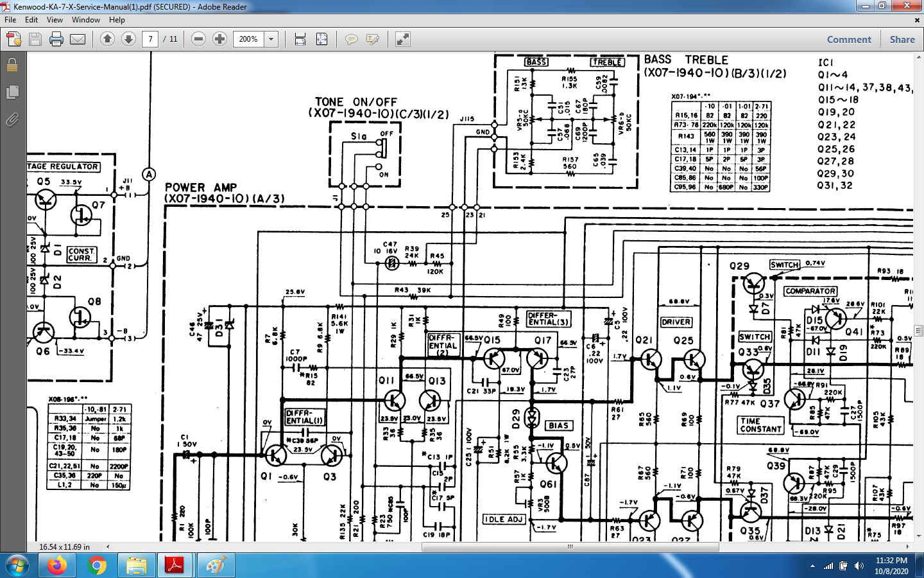Switch to Adobe Reader taskbar icon

[175, 566]
